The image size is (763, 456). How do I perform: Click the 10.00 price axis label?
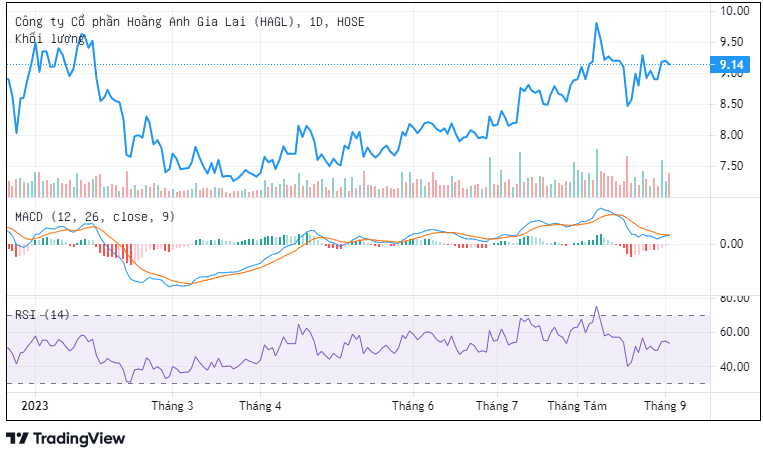coord(734,11)
